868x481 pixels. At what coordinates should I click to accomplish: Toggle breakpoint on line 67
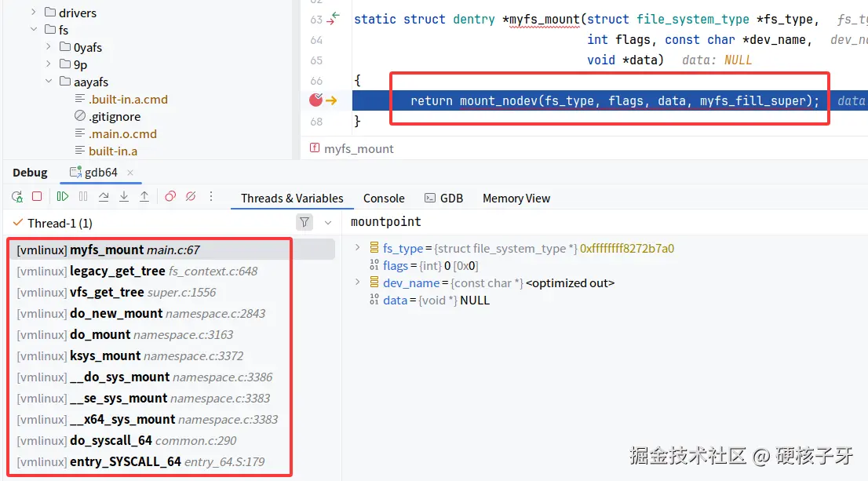coord(316,100)
